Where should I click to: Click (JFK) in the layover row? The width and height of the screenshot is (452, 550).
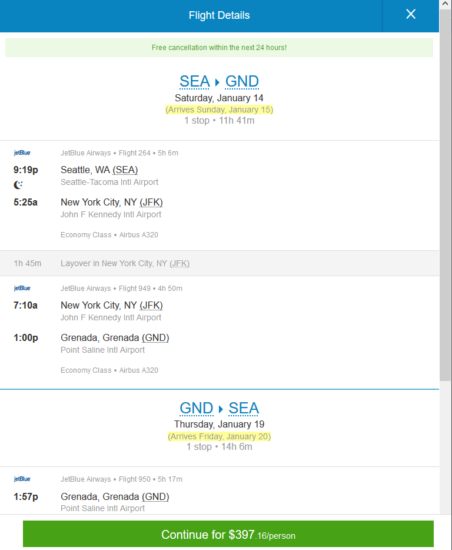(180, 263)
